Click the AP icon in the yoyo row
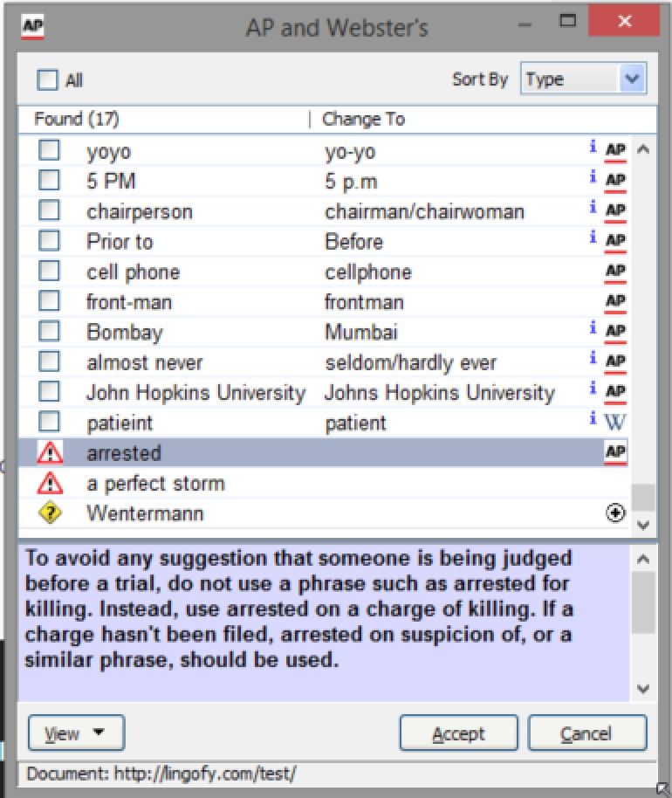The width and height of the screenshot is (672, 798). [615, 151]
